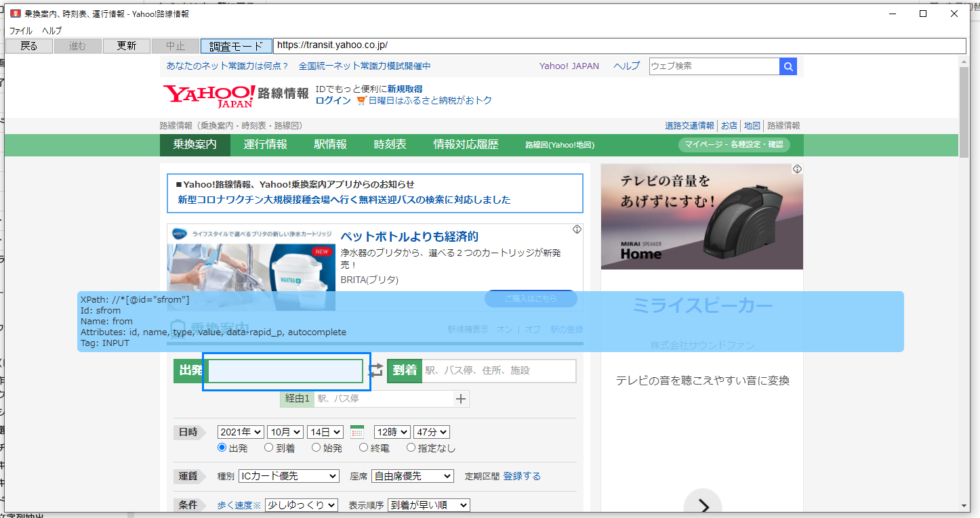
Task: Click the vertical scrollbar thumb on the right
Action: tap(964, 112)
